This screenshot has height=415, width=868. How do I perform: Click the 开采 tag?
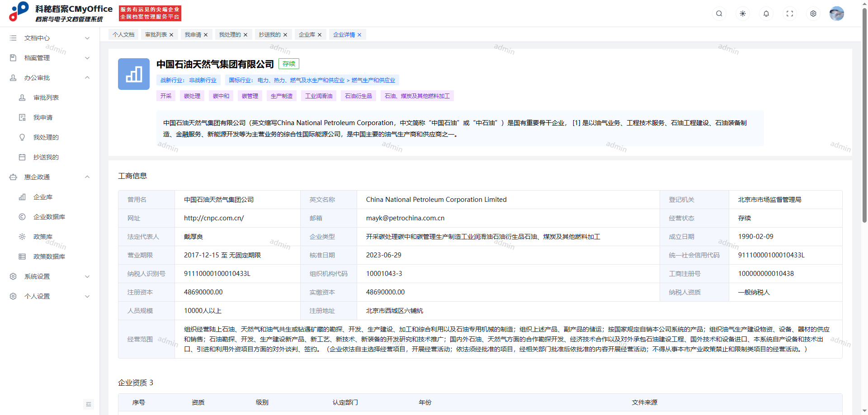click(x=166, y=96)
